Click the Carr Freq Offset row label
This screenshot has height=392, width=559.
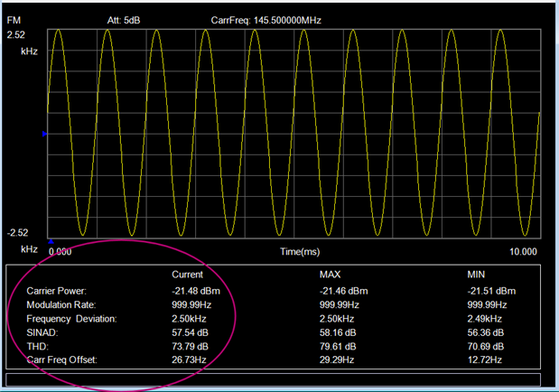[61, 359]
